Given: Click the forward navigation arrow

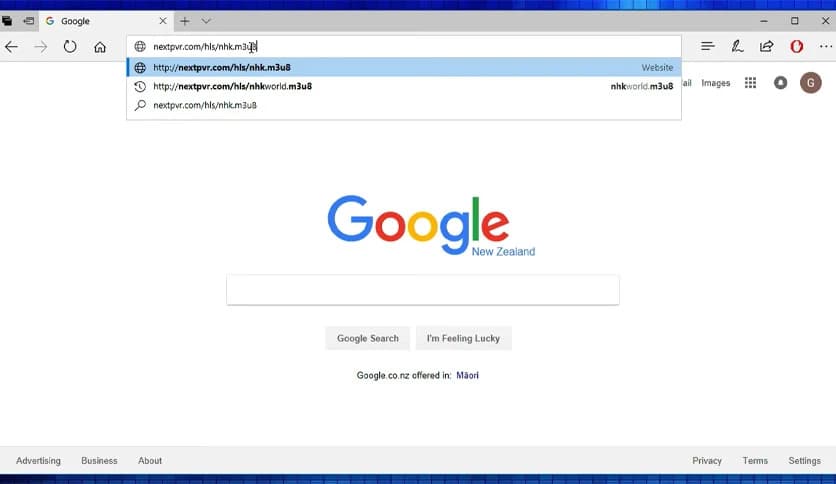Looking at the screenshot, I should coord(41,47).
